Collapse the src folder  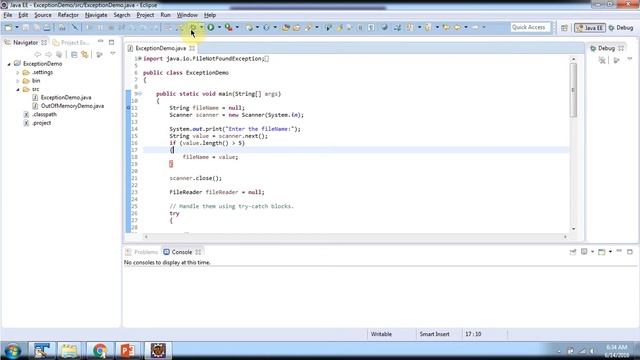pyautogui.click(x=18, y=89)
